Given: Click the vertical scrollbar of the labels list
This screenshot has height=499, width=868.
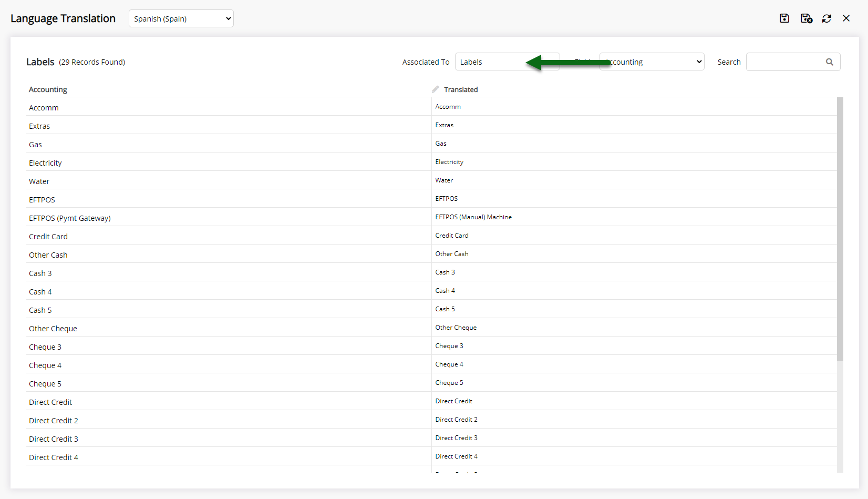Looking at the screenshot, I should pyautogui.click(x=840, y=229).
